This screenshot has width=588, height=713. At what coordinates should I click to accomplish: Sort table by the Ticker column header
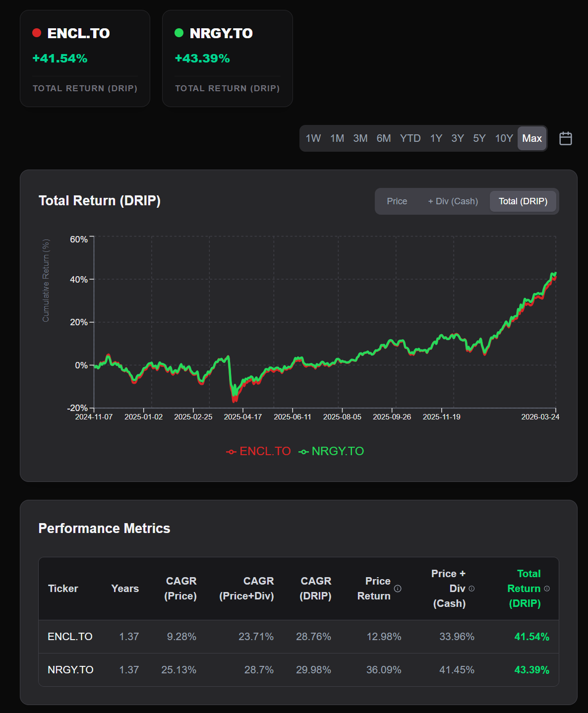63,589
